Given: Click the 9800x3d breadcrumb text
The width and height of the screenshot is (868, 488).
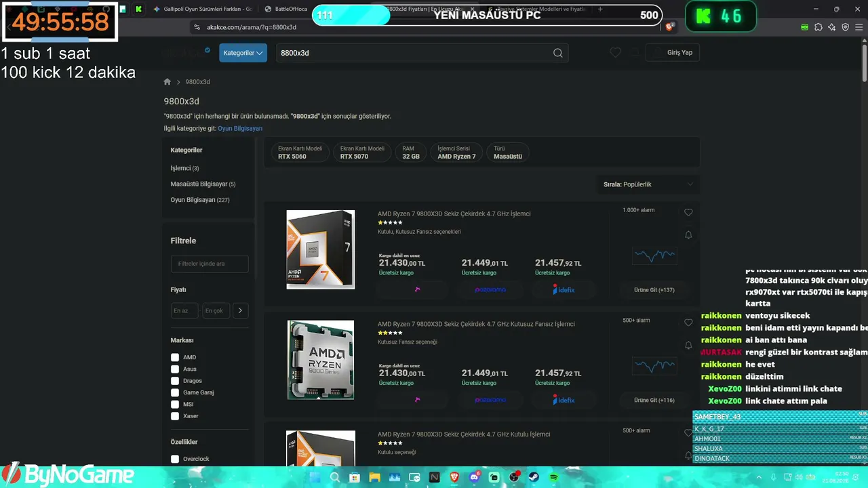Looking at the screenshot, I should point(198,82).
